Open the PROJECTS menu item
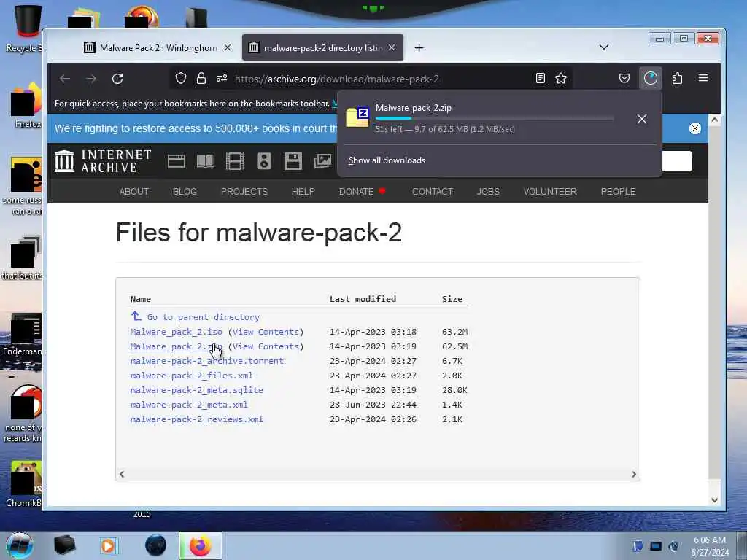The height and width of the screenshot is (560, 747). pos(244,192)
